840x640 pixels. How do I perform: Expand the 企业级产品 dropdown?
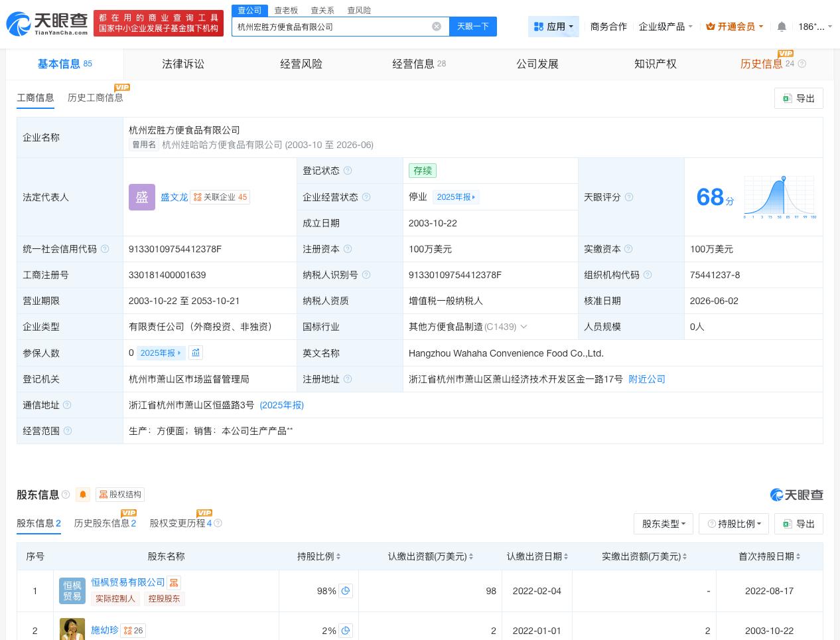(x=665, y=27)
